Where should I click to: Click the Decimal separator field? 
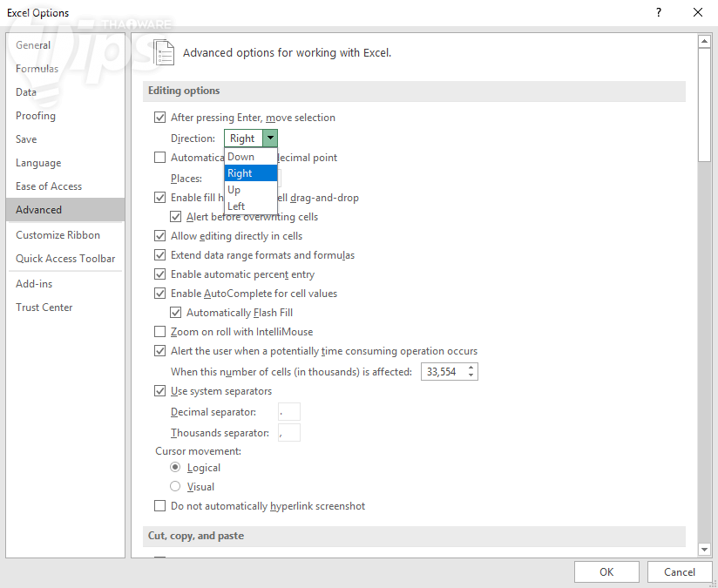pyautogui.click(x=289, y=412)
